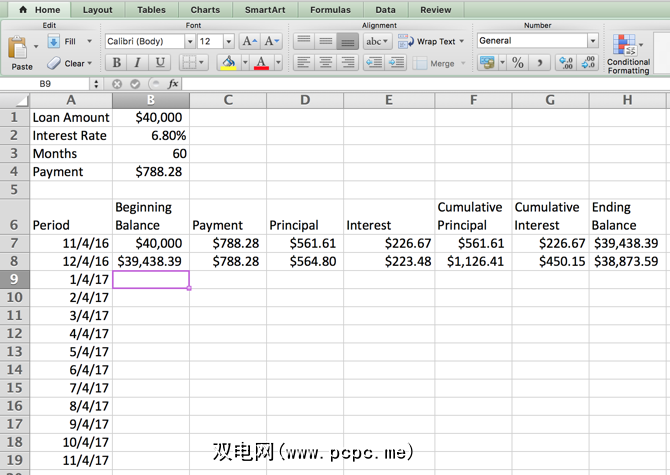The width and height of the screenshot is (670, 475).
Task: Open the General number format dropdown
Action: pyautogui.click(x=592, y=41)
